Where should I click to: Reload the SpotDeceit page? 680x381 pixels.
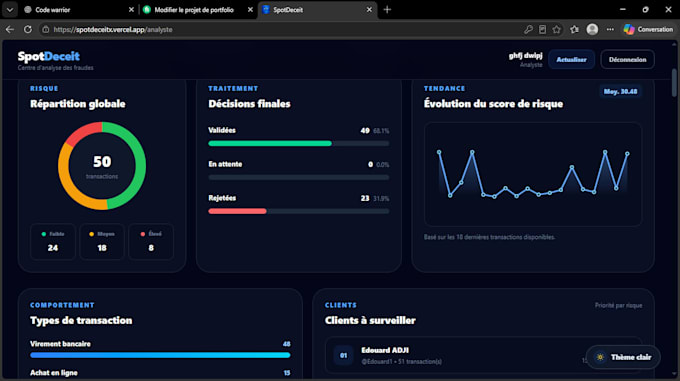point(28,29)
